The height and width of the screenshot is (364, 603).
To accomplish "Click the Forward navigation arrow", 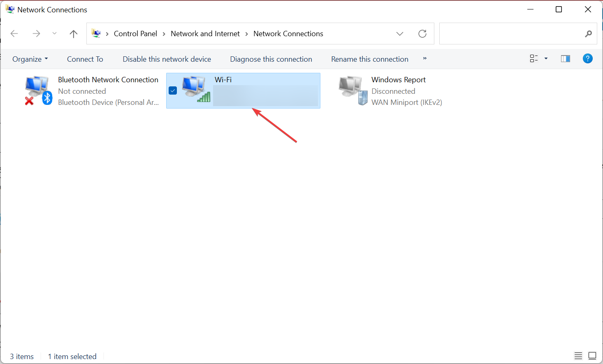I will pos(36,34).
